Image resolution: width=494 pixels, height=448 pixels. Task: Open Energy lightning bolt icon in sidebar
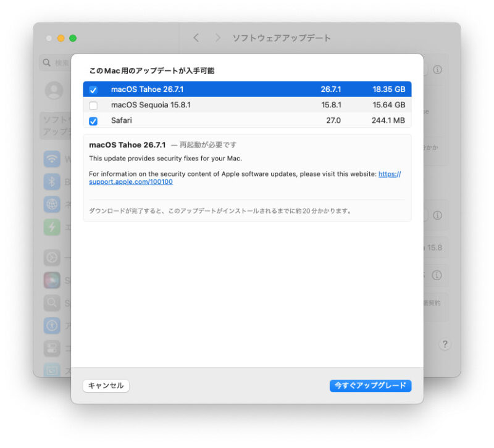(x=52, y=226)
